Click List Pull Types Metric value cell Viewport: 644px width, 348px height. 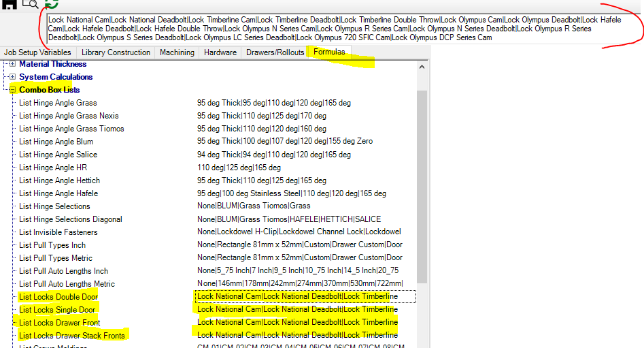coord(300,257)
